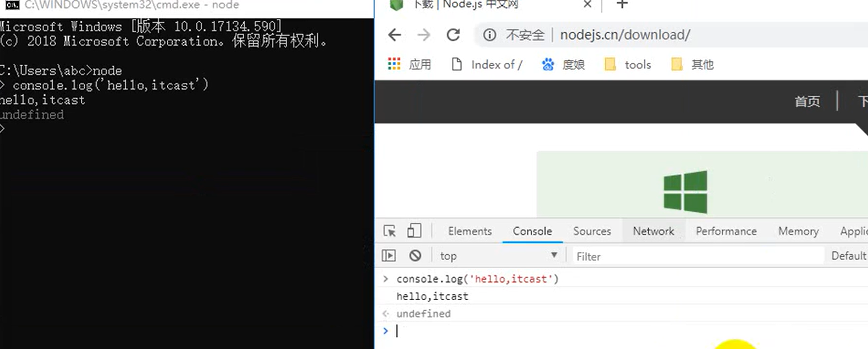868x349 pixels.
Task: Click the console Filter field
Action: tap(698, 256)
